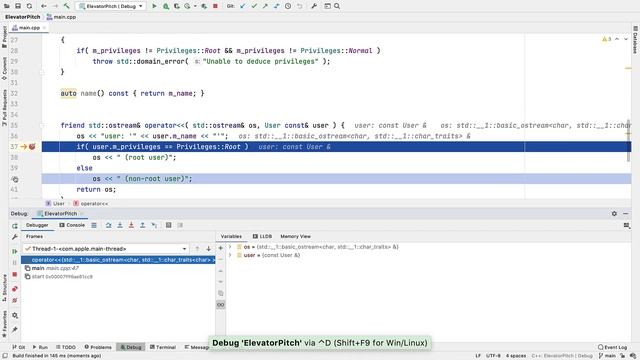Step out using the up-arrow icon
The height and width of the screenshot is (360, 640).
142,225
